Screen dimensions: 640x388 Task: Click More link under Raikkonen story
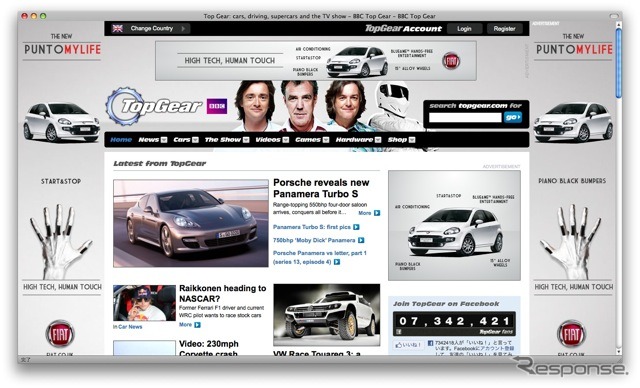pos(185,325)
